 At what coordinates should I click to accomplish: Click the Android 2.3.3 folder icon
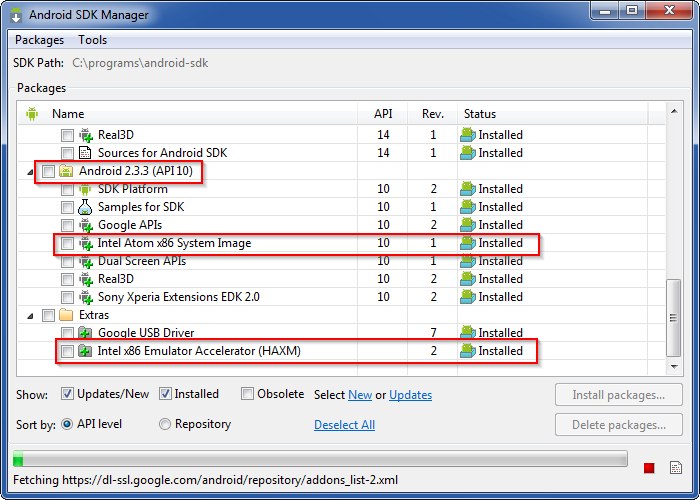pyautogui.click(x=66, y=171)
